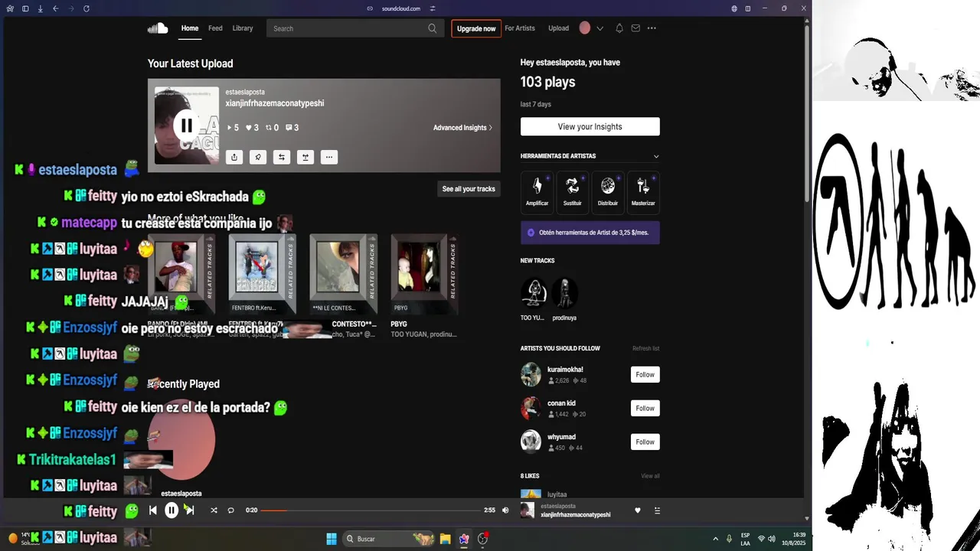Open the Sustituir artist tool

coord(572,191)
